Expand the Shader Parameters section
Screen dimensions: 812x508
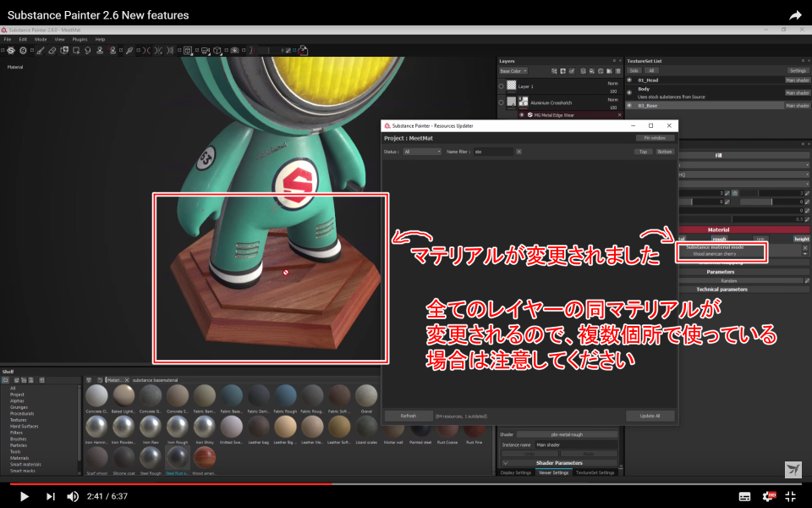tap(559, 463)
